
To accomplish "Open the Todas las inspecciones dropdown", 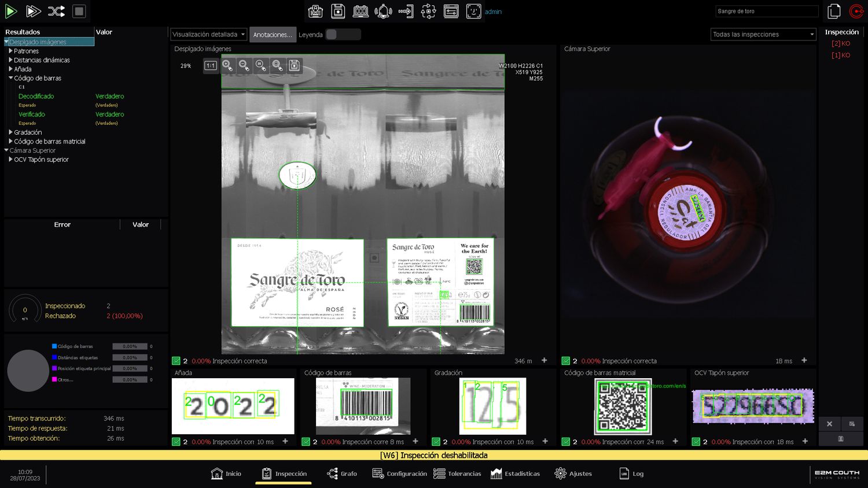I will coord(763,35).
